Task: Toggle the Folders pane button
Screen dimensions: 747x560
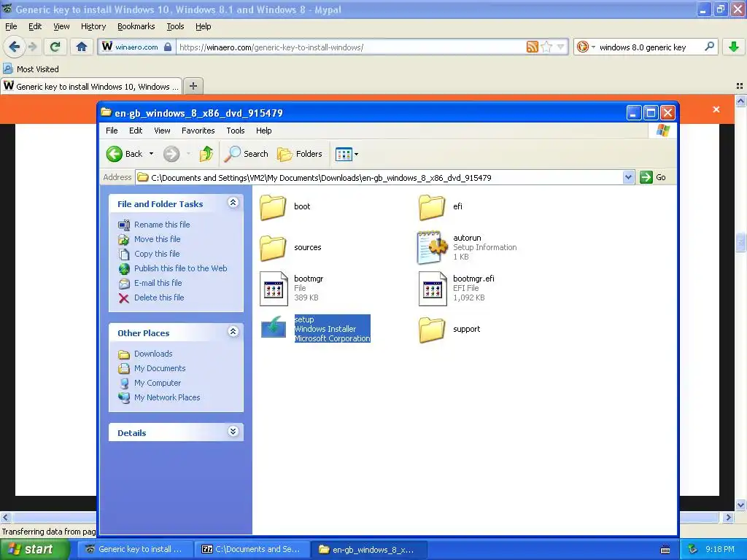Action: [300, 154]
